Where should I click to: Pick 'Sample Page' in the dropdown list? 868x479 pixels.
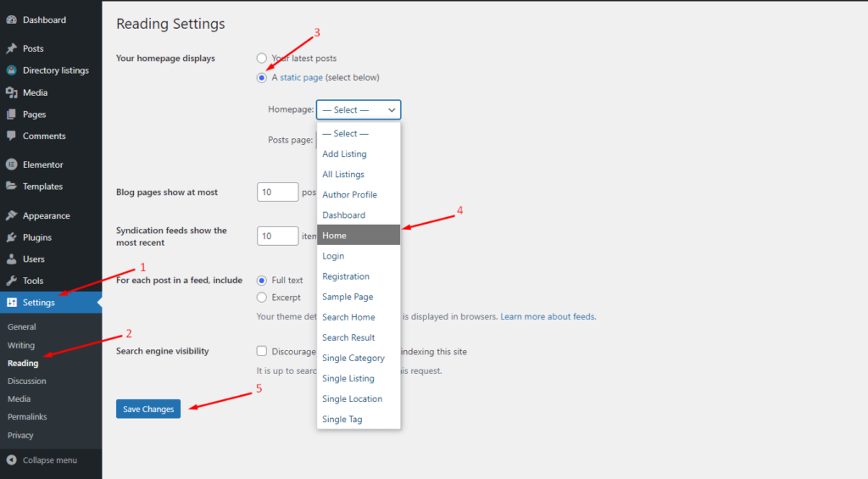[x=348, y=297]
